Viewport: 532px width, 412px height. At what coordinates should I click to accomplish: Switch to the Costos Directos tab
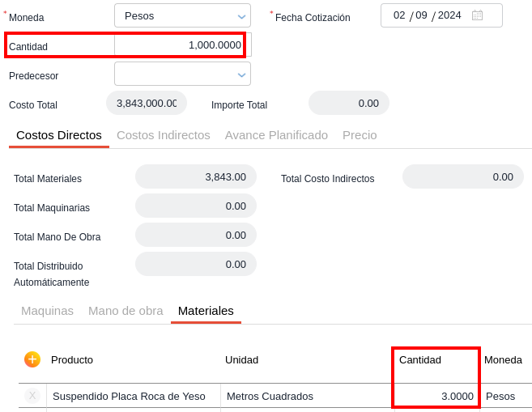[59, 135]
